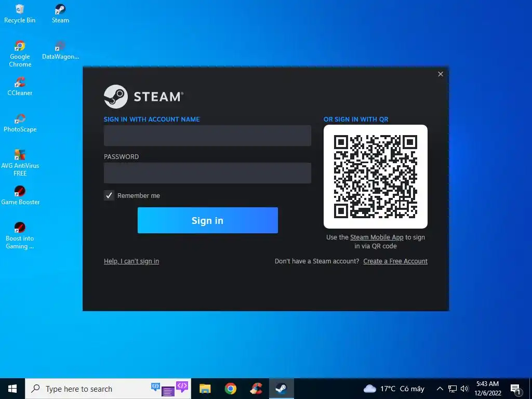Select the Steam taskbar icon
The height and width of the screenshot is (399, 532).
281,389
